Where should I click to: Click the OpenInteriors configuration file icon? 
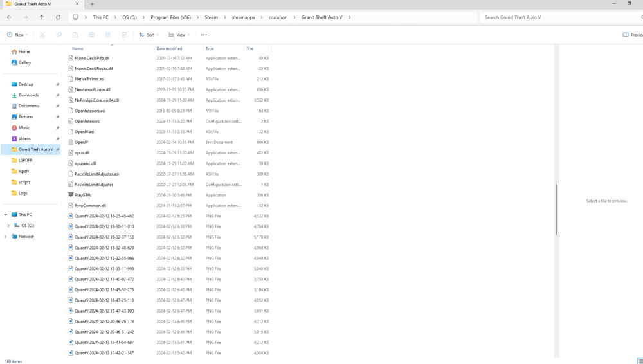71,121
